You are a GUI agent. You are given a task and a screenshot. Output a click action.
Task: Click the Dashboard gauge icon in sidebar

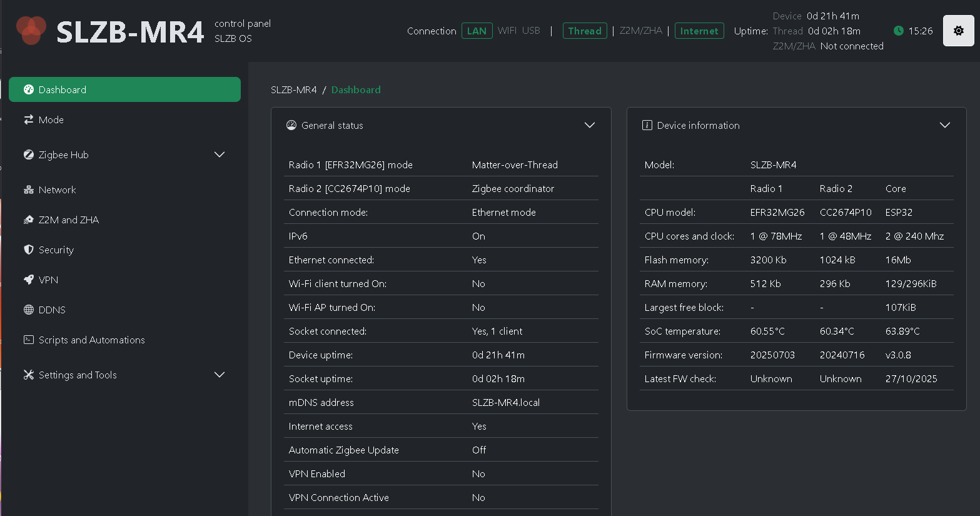[x=29, y=89]
